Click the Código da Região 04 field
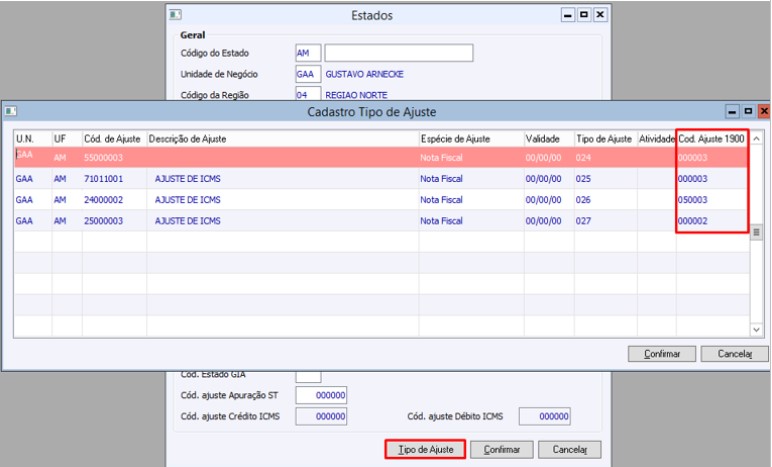Screen dimensions: 772x467 point(308,94)
